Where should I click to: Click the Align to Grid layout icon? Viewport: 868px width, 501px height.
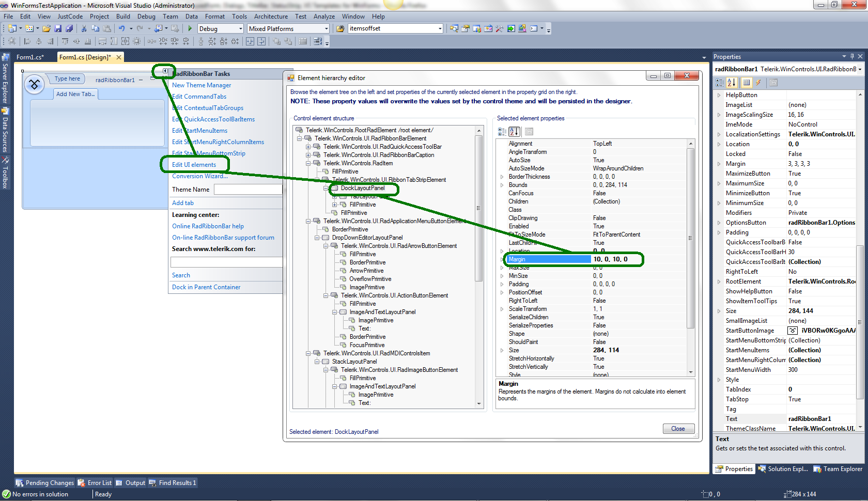[x=12, y=41]
